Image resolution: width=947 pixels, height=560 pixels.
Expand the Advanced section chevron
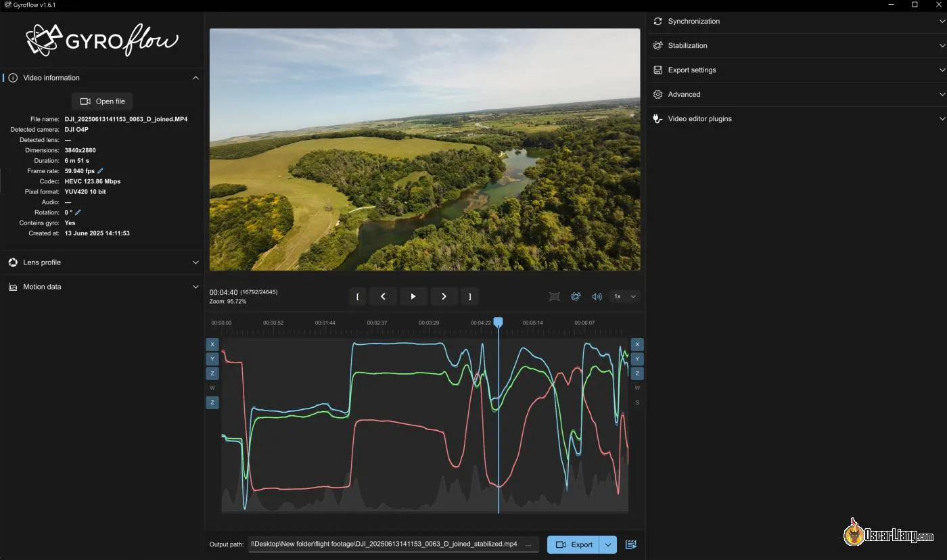[942, 95]
